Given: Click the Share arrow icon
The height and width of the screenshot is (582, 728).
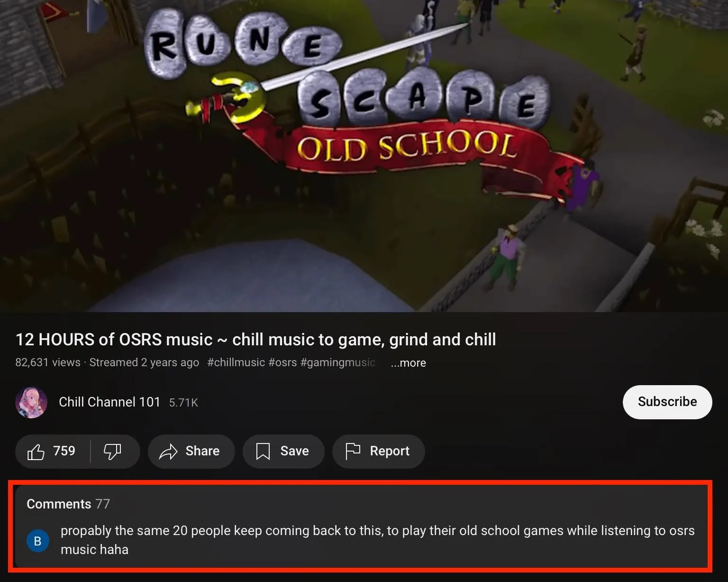Looking at the screenshot, I should click(x=168, y=452).
